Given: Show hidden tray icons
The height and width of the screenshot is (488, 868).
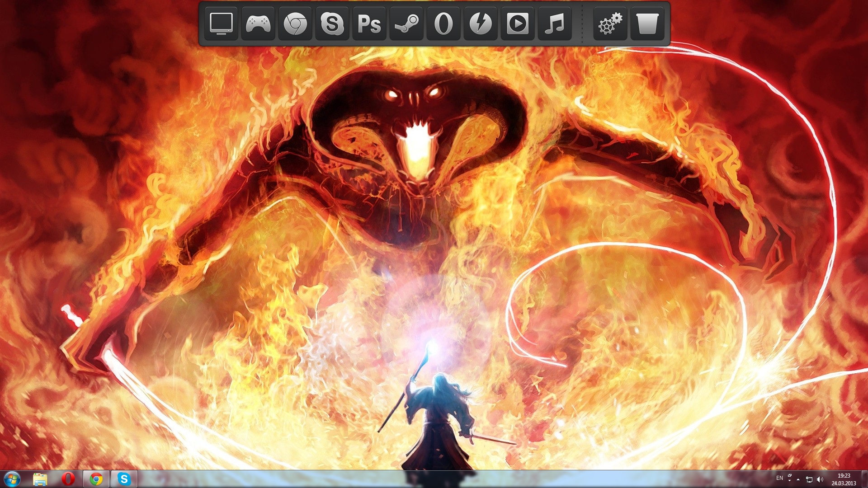Looking at the screenshot, I should [798, 479].
